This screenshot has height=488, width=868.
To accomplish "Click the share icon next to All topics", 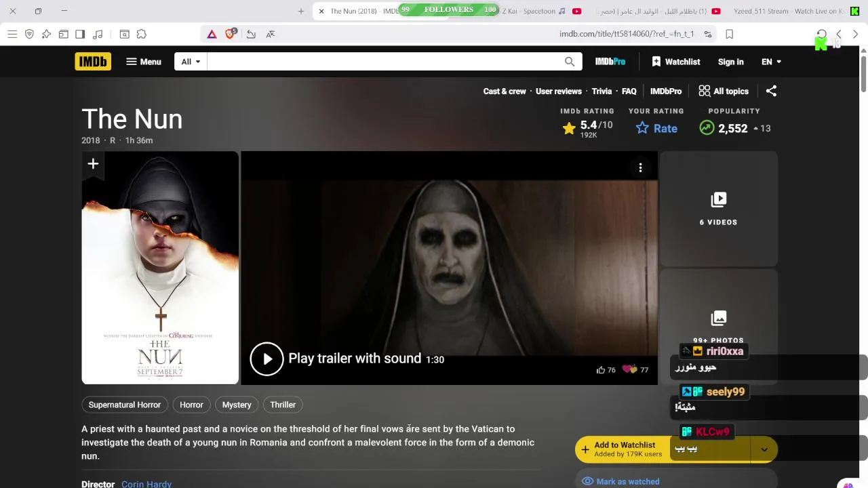I will [771, 91].
